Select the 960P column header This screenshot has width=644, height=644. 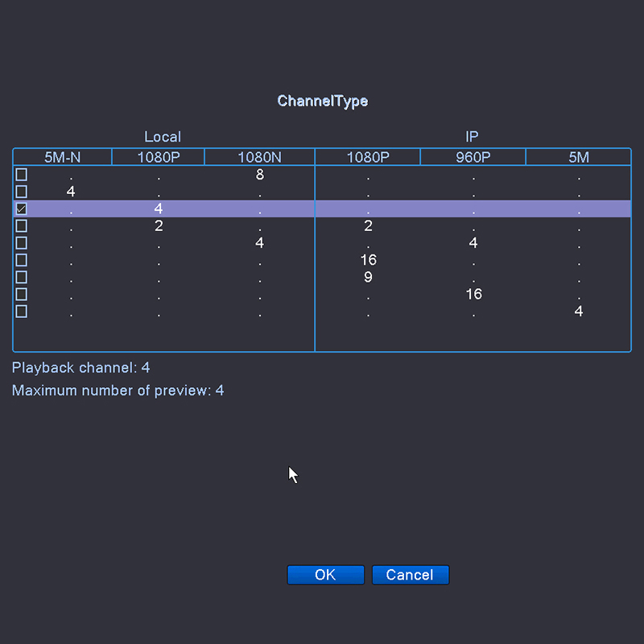point(473,157)
